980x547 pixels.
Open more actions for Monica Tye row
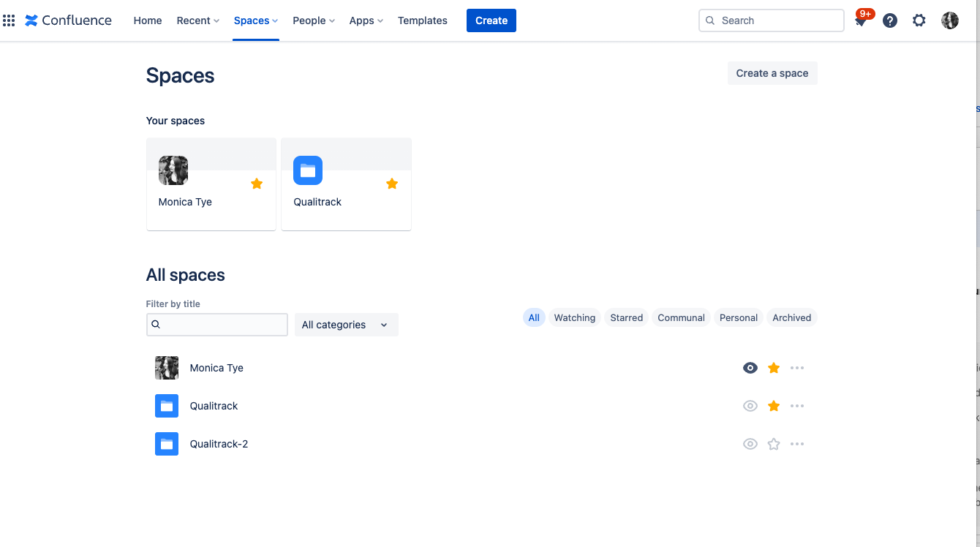(797, 368)
